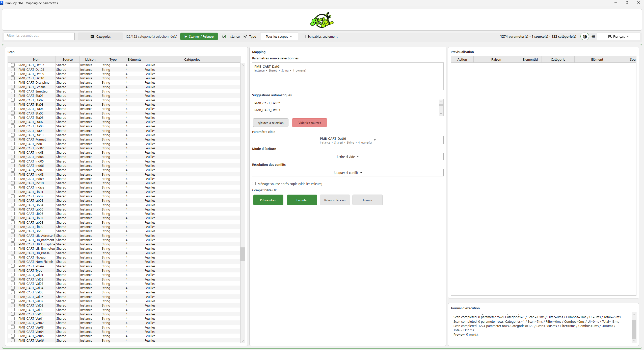The height and width of the screenshot is (350, 644).
Task: Click the PMB_CART_Ver06 row name
Action: 31,340
